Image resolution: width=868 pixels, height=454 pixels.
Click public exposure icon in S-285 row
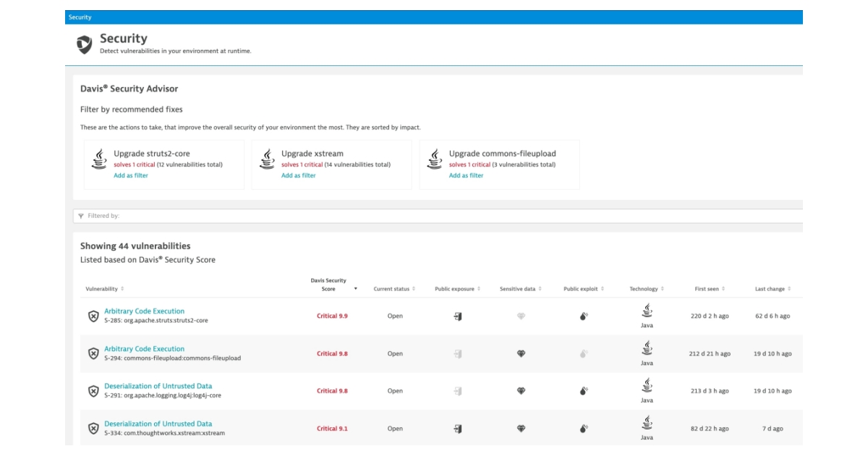pos(458,316)
